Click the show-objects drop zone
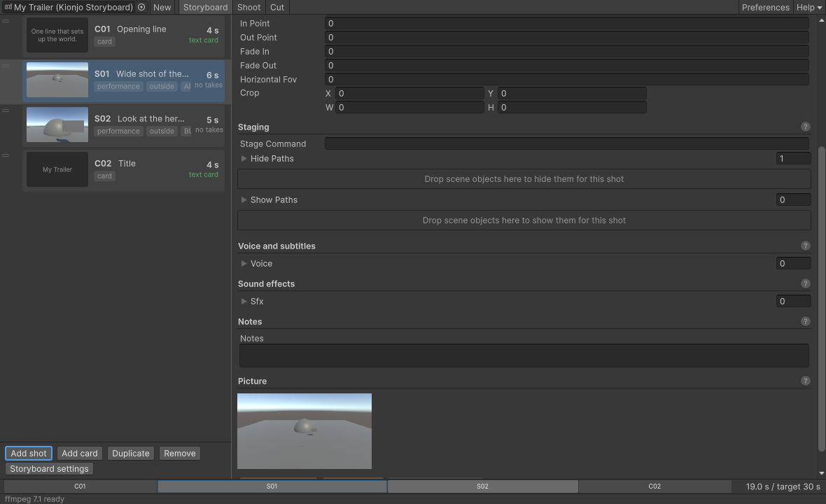This screenshot has height=504, width=826. (x=524, y=220)
